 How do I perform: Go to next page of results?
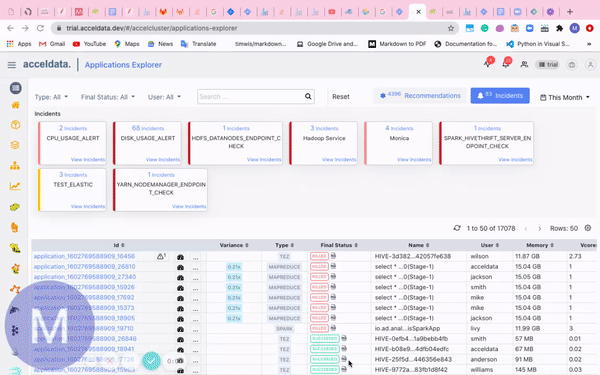point(540,228)
